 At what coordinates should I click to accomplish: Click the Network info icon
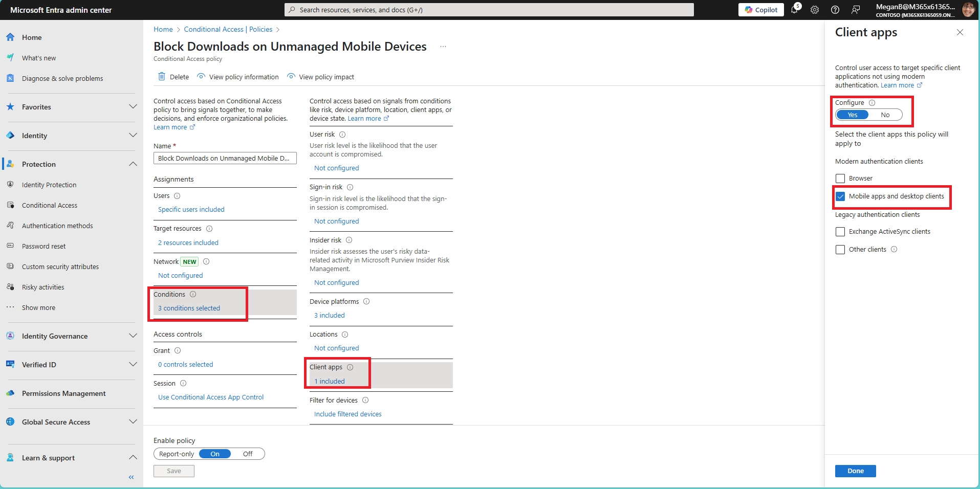[206, 261]
